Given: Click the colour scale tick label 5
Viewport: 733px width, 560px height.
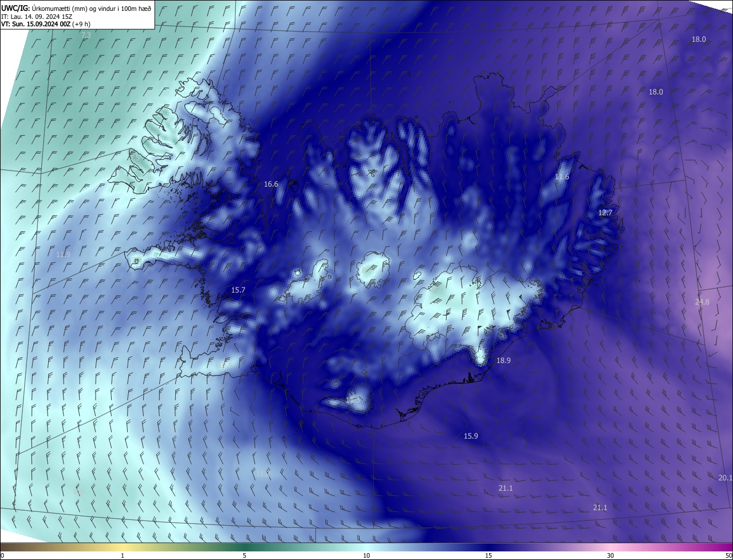Looking at the screenshot, I should coord(245,555).
